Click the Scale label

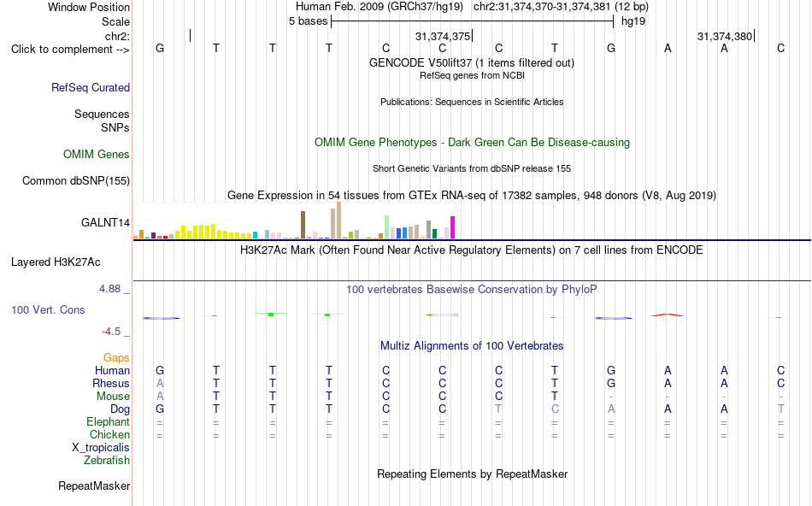click(x=116, y=21)
